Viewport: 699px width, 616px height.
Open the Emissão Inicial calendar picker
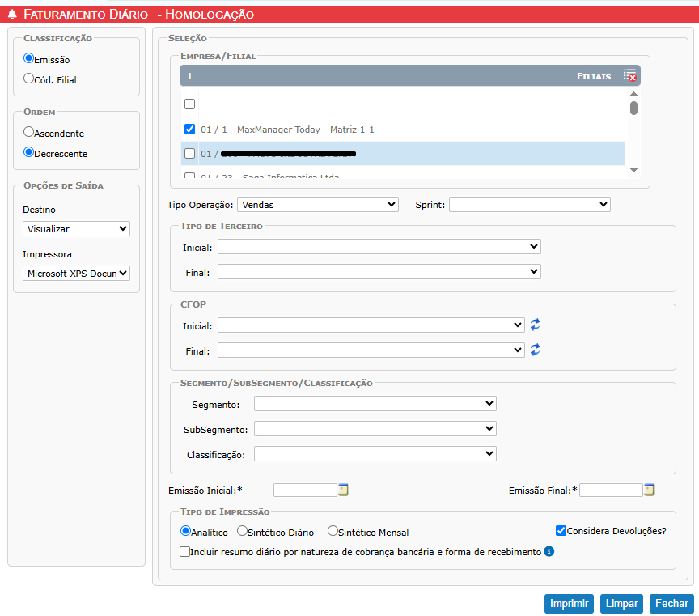343,490
